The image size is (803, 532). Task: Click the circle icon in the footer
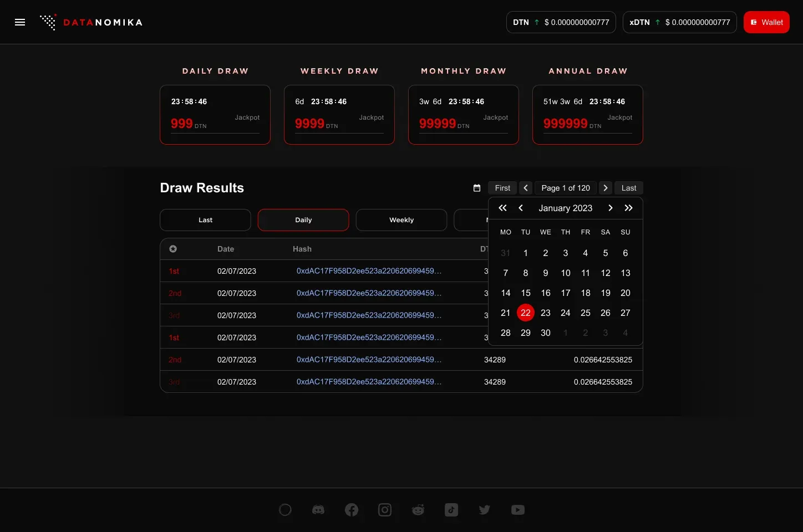tap(285, 510)
